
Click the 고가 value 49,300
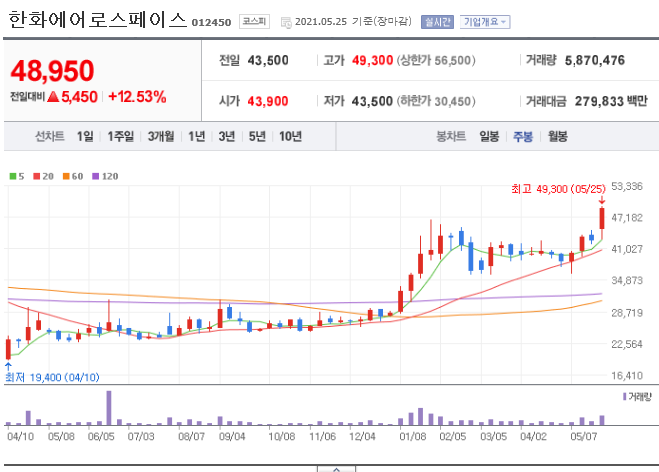click(372, 61)
